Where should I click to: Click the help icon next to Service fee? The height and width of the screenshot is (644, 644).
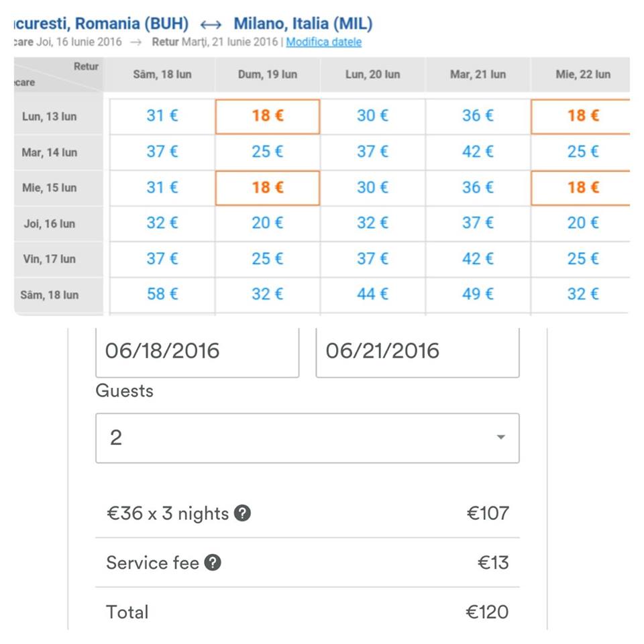click(x=213, y=563)
